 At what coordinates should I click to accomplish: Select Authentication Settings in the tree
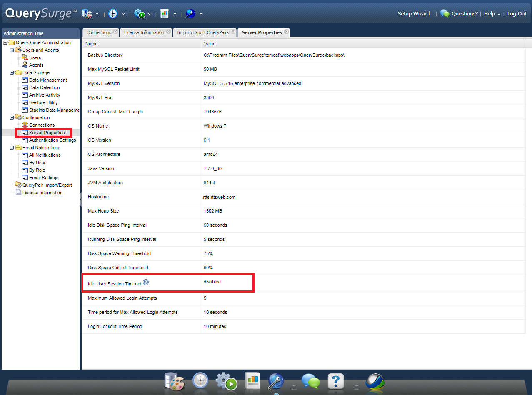tap(52, 140)
